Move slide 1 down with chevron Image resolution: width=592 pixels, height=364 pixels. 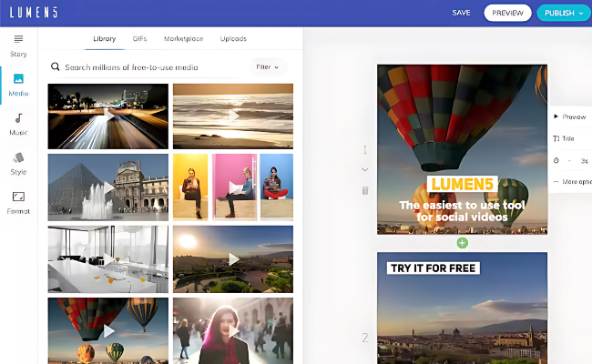365,169
